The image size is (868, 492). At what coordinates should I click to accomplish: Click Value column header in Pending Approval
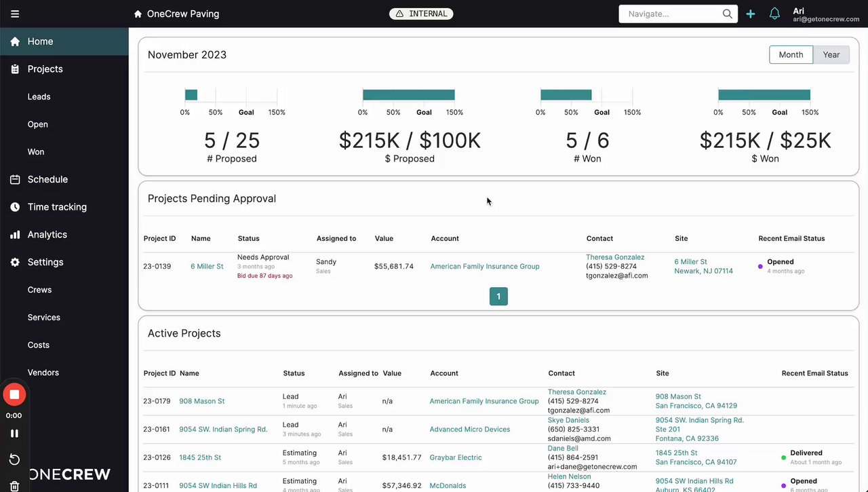click(384, 239)
